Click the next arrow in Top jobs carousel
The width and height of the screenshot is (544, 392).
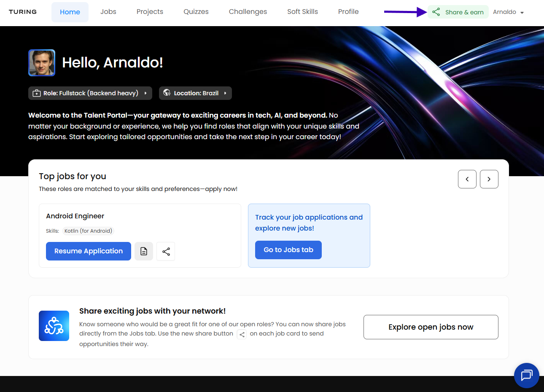[x=489, y=179]
